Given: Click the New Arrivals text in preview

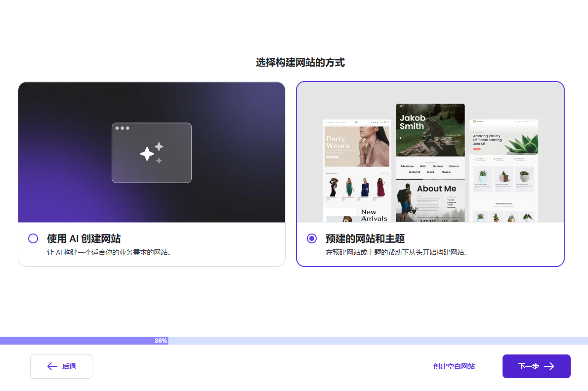Looking at the screenshot, I should (x=374, y=215).
